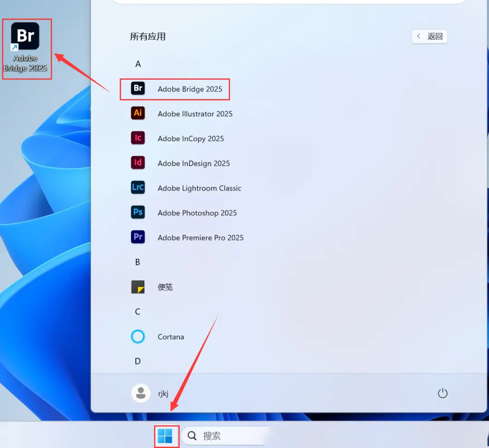Open the rjkj user account menu

[150, 393]
